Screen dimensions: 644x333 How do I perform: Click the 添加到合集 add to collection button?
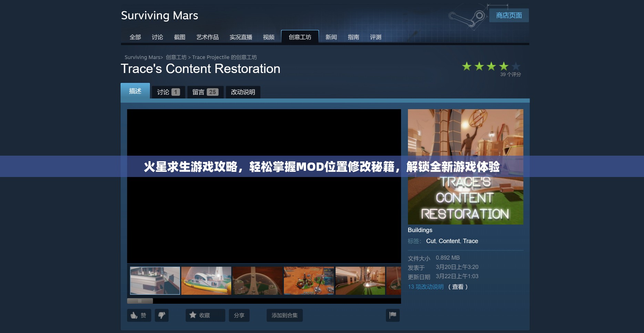285,315
